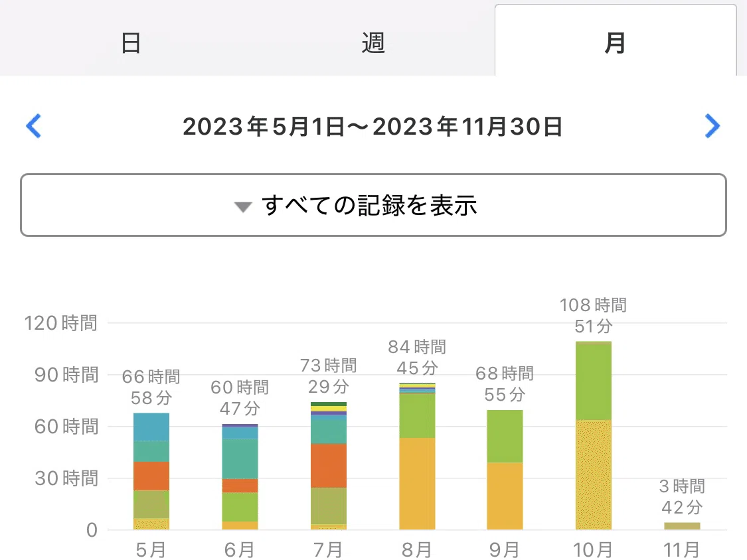Click the 90時間 axis label
Screen dimensions: 747x560
66,375
